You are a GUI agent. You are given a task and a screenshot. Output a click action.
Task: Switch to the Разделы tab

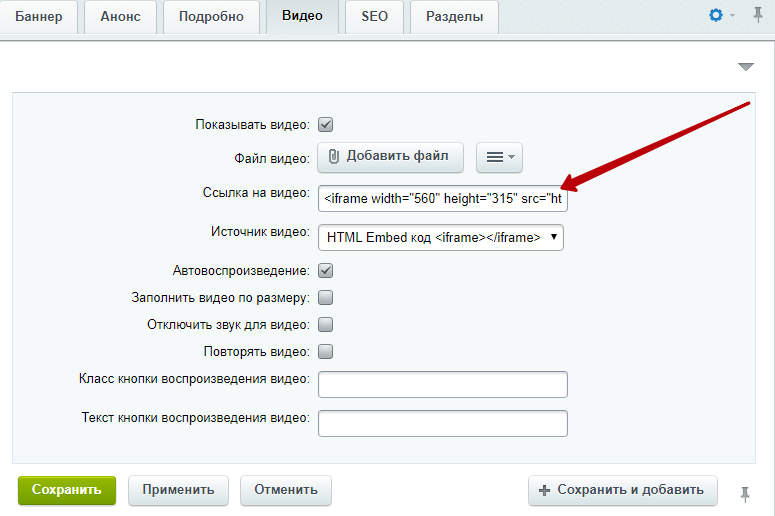[454, 17]
